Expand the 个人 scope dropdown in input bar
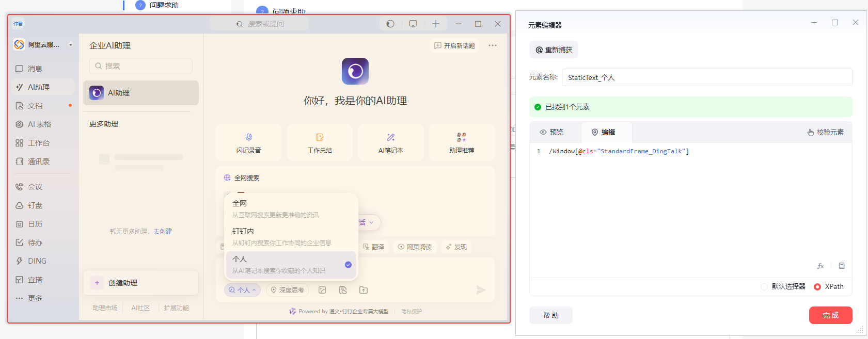 click(x=242, y=290)
